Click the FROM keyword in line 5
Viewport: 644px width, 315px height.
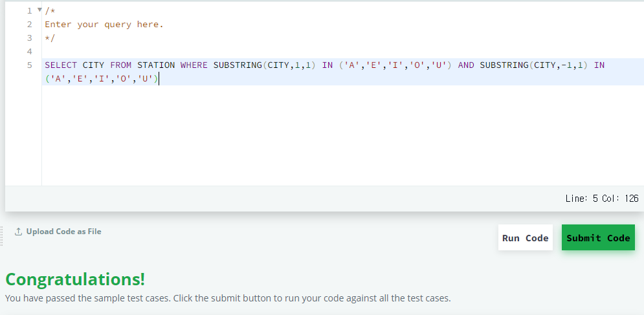(121, 65)
